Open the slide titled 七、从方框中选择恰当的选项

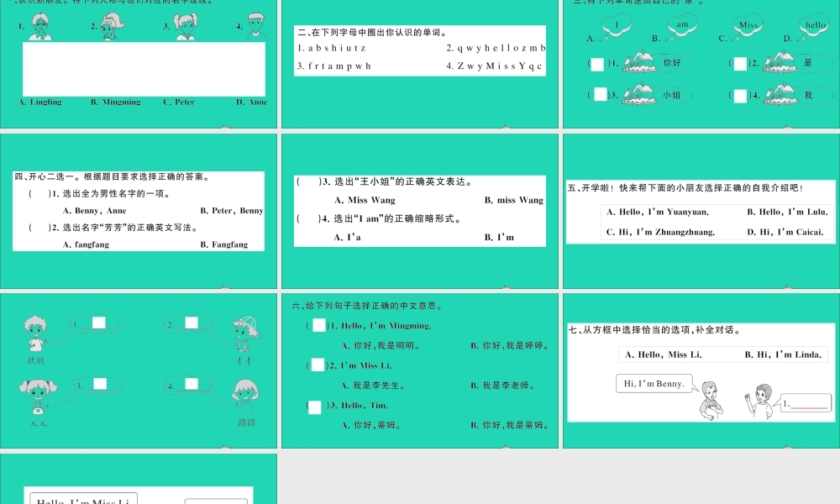pyautogui.click(x=701, y=370)
